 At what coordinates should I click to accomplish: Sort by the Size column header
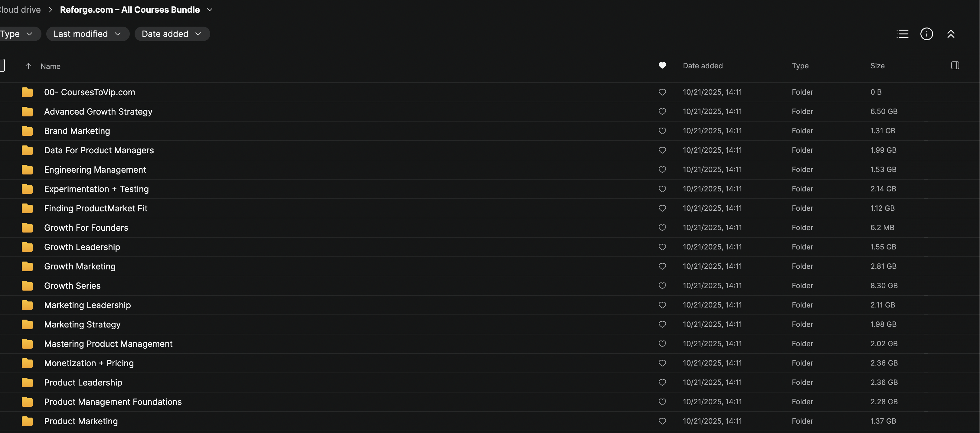coord(877,66)
